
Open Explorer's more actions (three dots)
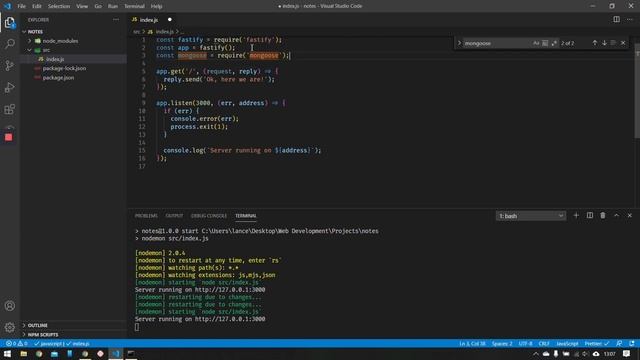[x=116, y=20]
